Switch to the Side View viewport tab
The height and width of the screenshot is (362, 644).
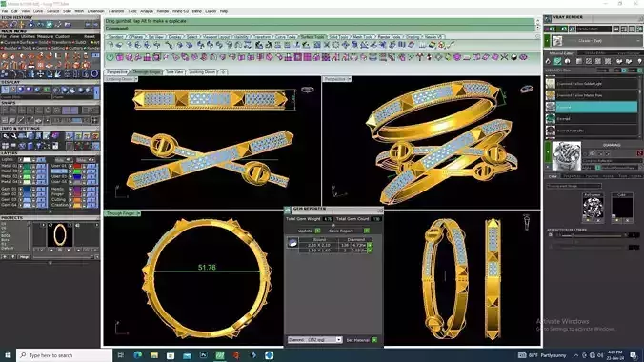click(x=174, y=71)
